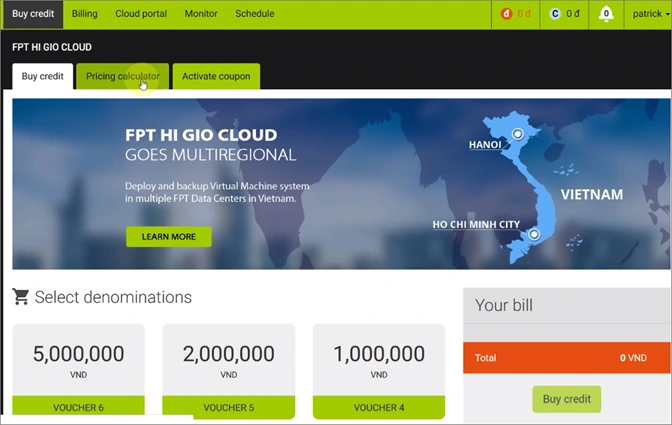Click the VOUCHER 6 button

pyautogui.click(x=78, y=407)
